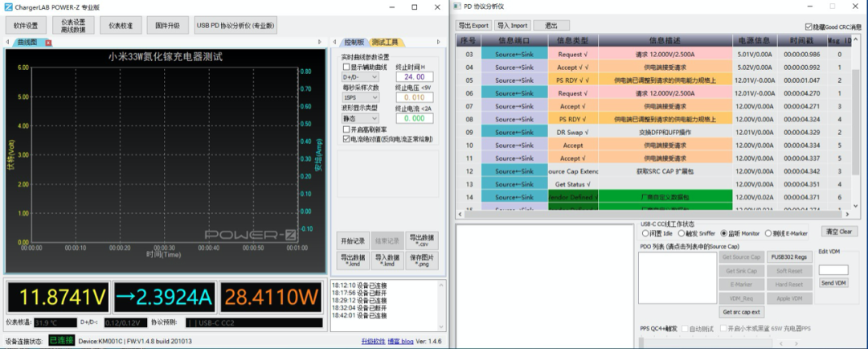Click the Get src cap ext button
Viewport: 868px width, 349px height.
[741, 312]
